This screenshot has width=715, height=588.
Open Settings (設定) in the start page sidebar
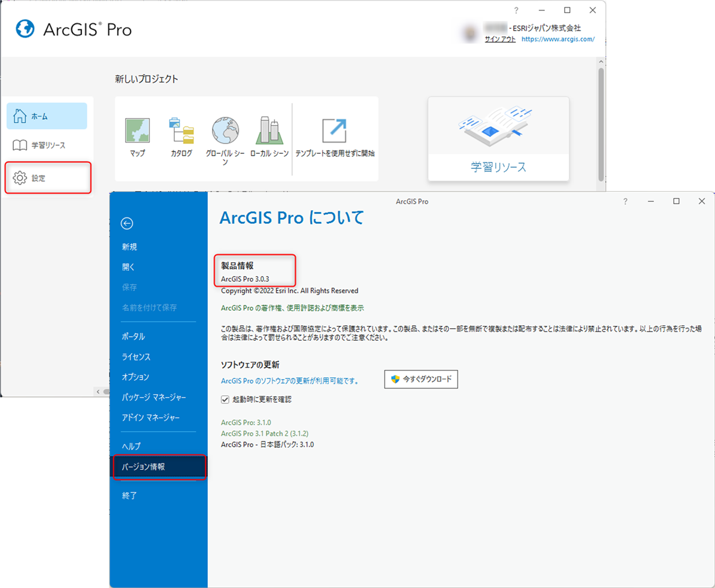pyautogui.click(x=48, y=178)
